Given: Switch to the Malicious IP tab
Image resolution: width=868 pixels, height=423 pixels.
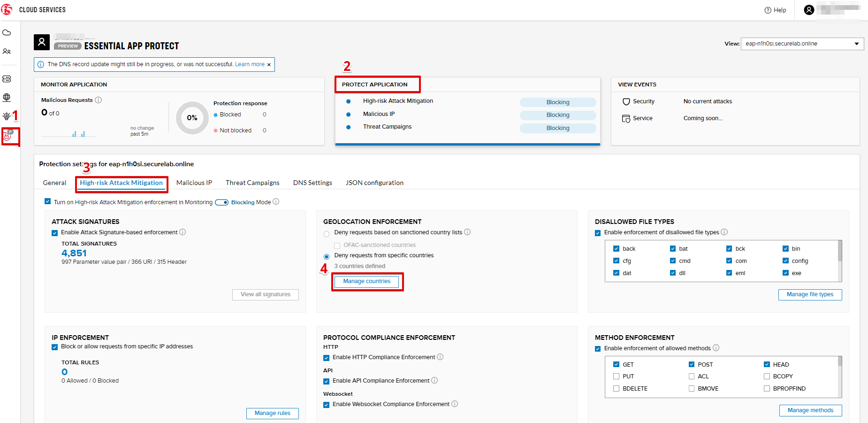Looking at the screenshot, I should pyautogui.click(x=194, y=183).
